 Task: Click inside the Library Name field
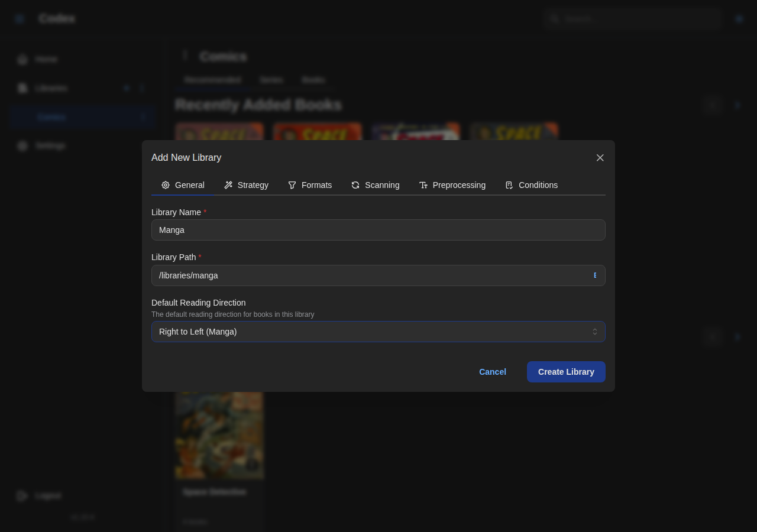click(x=378, y=230)
